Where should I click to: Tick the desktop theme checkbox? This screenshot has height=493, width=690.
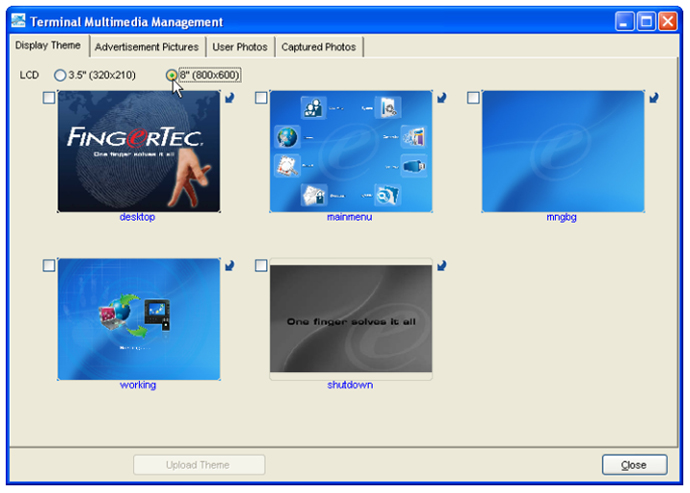pyautogui.click(x=49, y=97)
